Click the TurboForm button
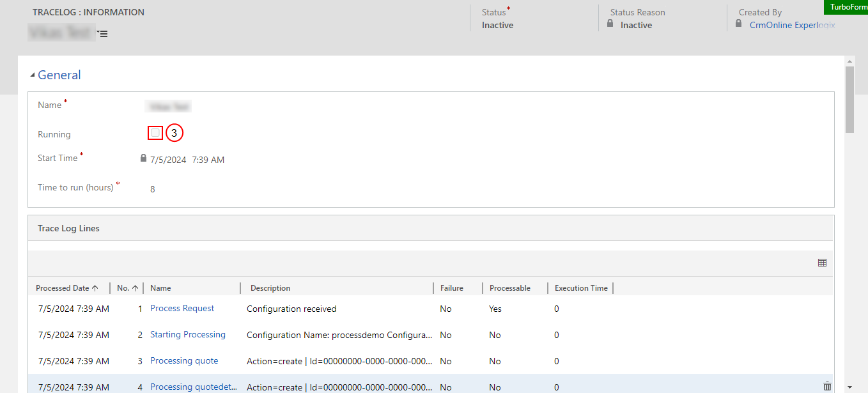 [846, 7]
